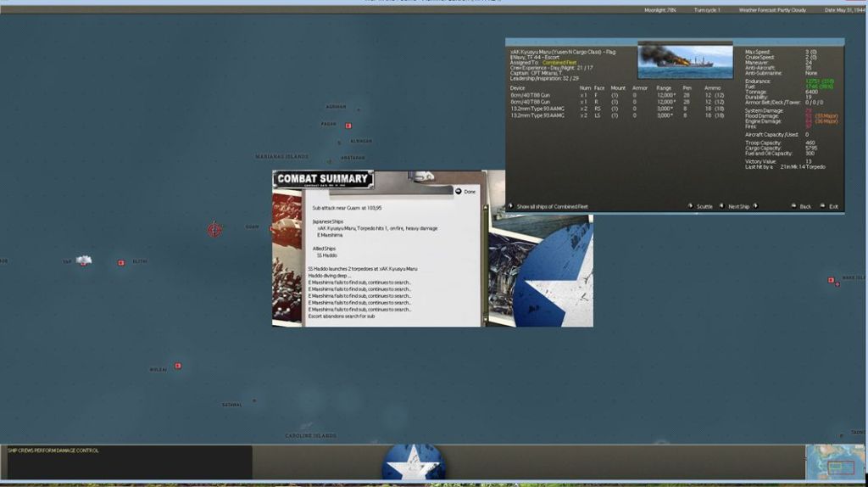
Task: Go to previous ship arrow left of Next Ship
Action: point(721,206)
